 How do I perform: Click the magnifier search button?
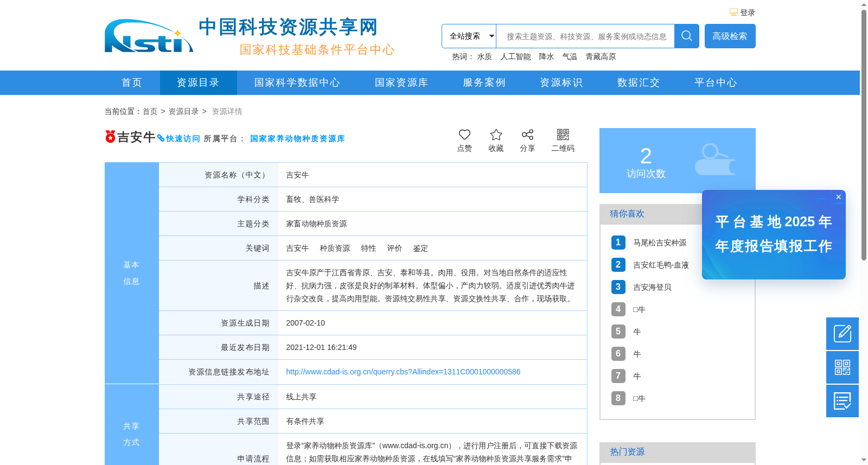(x=687, y=36)
